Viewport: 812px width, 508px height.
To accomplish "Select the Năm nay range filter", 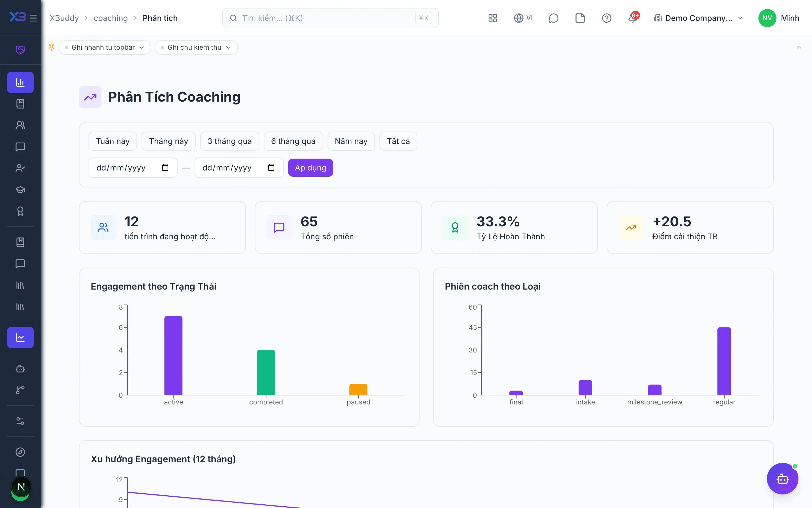I will [x=351, y=141].
